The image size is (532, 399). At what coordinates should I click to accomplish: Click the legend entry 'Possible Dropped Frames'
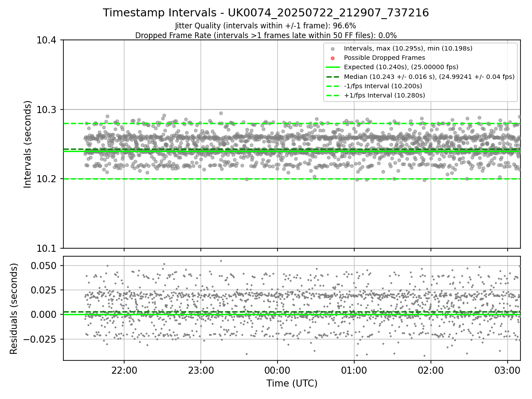point(384,58)
